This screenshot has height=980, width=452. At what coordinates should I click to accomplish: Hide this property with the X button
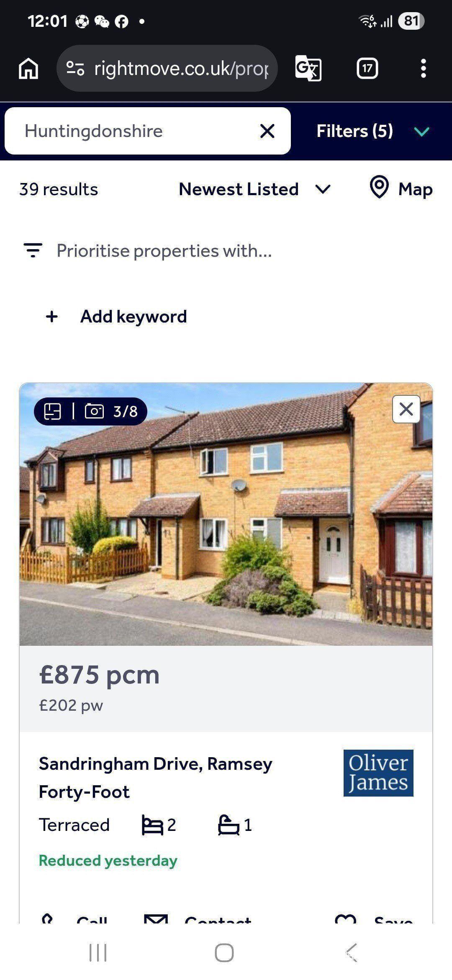click(406, 409)
